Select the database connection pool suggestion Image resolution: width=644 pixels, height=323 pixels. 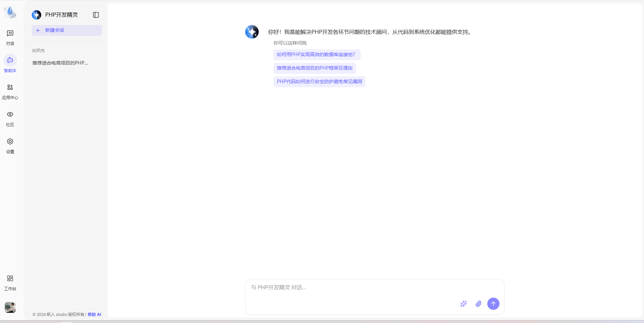pos(316,55)
